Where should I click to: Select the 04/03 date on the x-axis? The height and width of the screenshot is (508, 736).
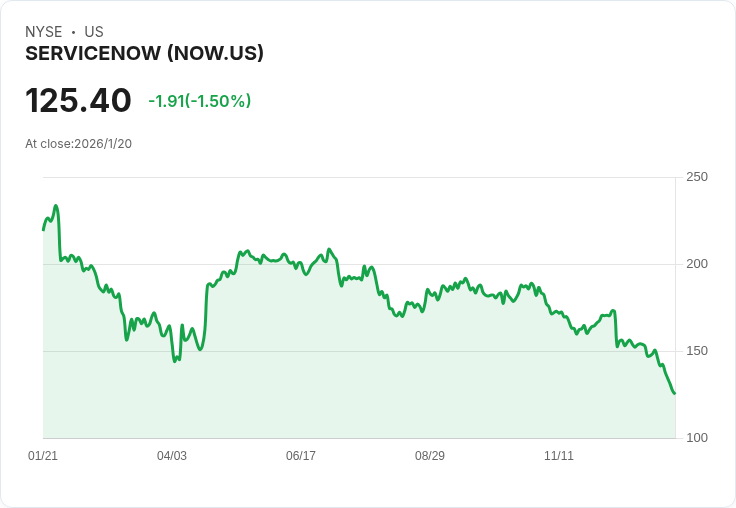(172, 456)
